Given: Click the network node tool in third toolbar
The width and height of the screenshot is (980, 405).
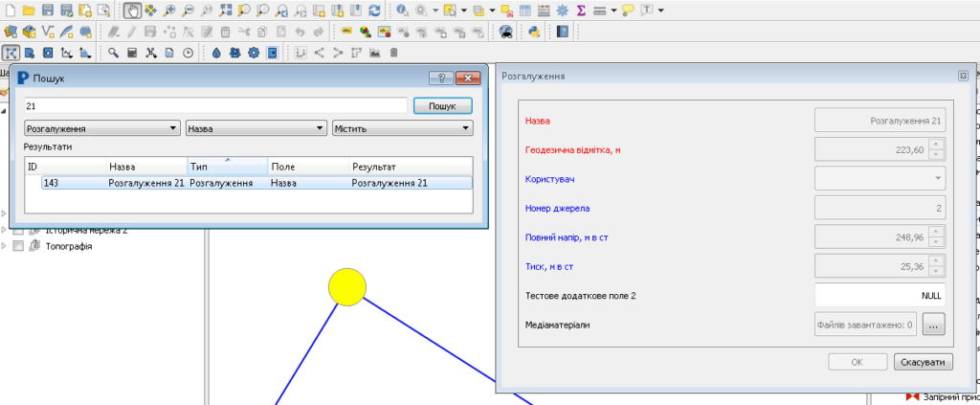Looking at the screenshot, I should [10, 53].
